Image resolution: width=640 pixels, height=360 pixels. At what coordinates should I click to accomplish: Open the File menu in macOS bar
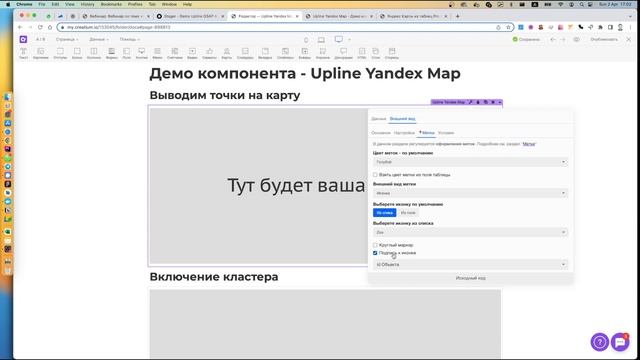(x=42, y=4)
